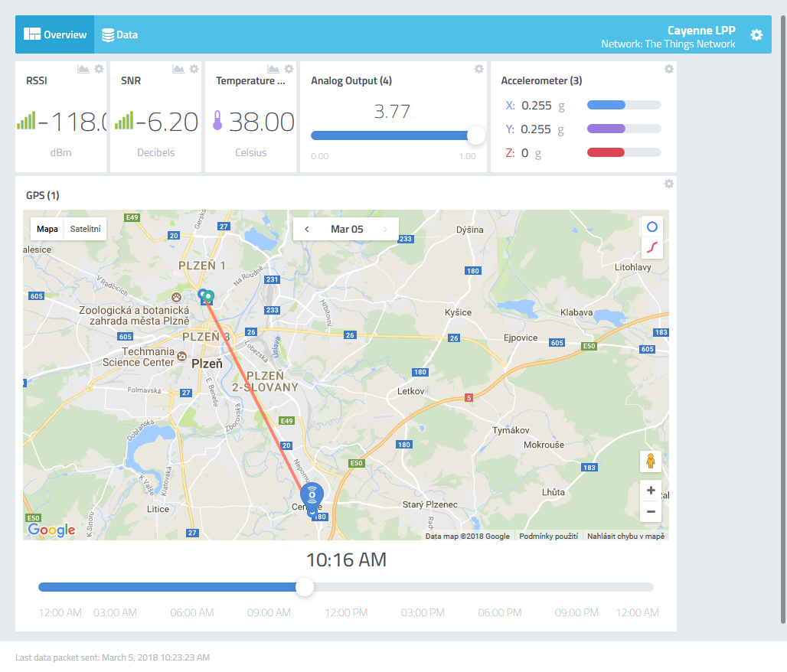Image resolution: width=787 pixels, height=672 pixels.
Task: Click the Last data packet sent text
Action: tap(113, 657)
